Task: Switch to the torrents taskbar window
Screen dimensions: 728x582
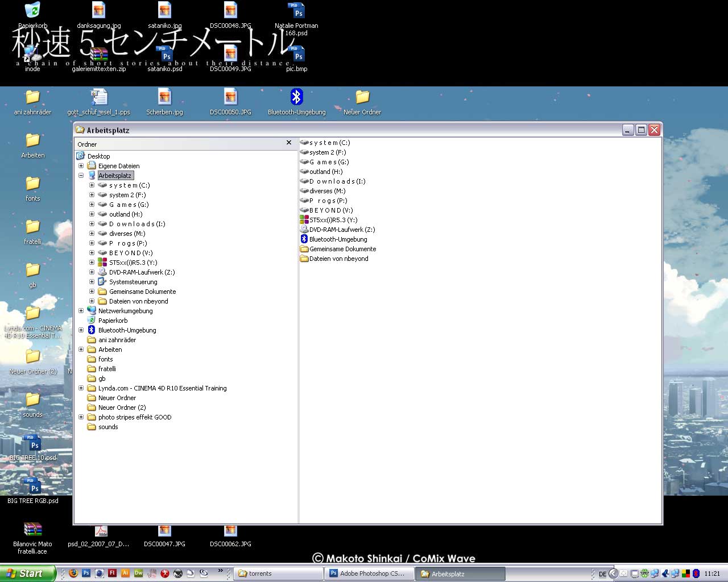Action: pos(278,573)
